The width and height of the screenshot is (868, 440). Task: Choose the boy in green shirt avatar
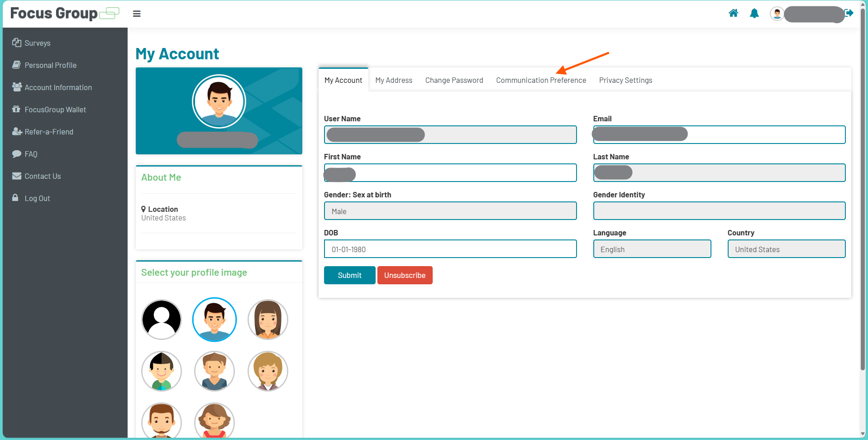pos(162,371)
